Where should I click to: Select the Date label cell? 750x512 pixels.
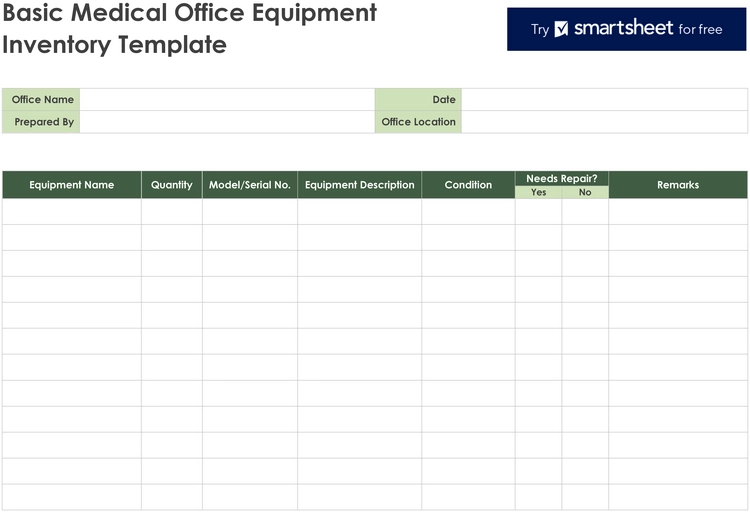419,100
